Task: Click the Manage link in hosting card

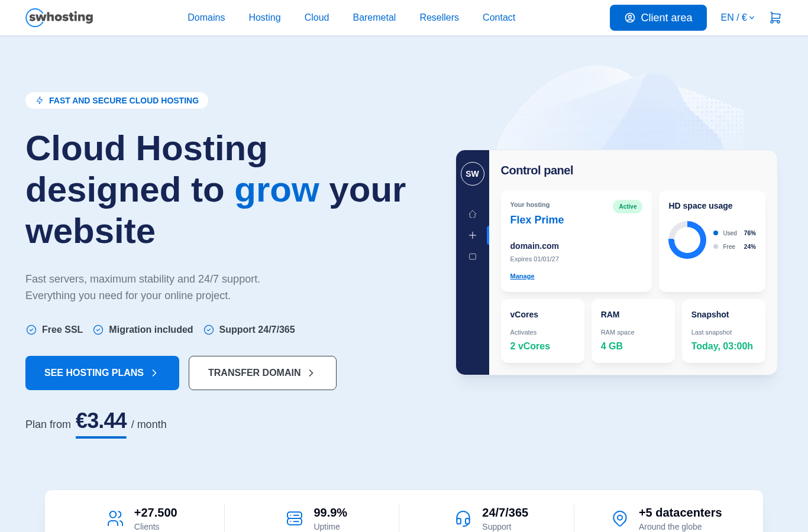Action: pyautogui.click(x=522, y=276)
